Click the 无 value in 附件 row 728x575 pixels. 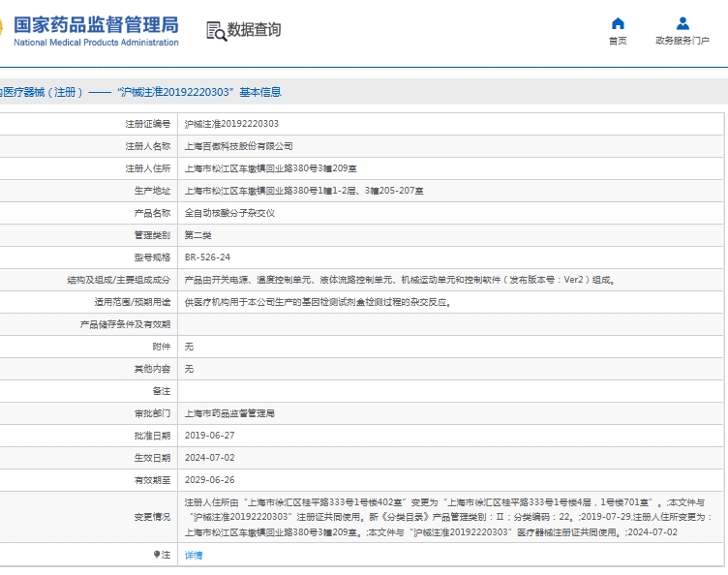(189, 347)
